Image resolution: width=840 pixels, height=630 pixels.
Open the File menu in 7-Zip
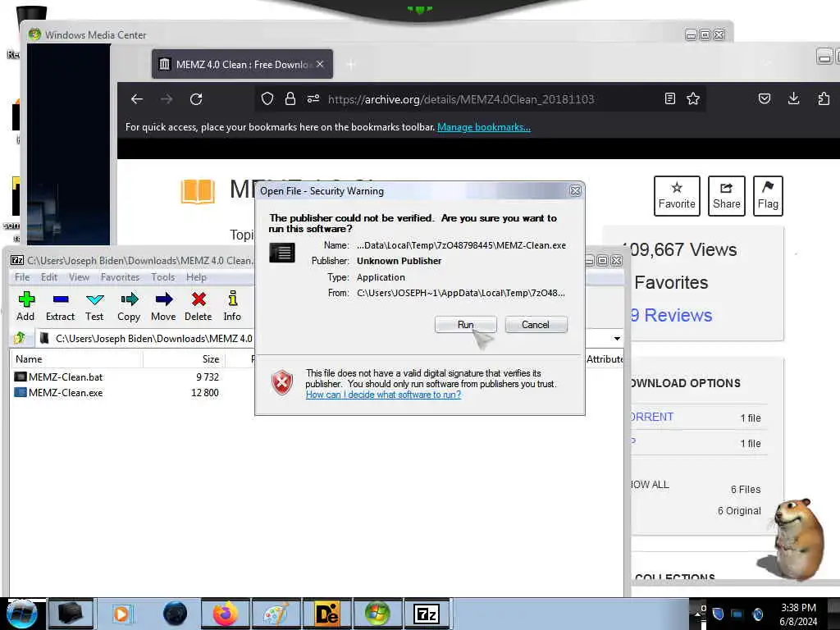(22, 277)
